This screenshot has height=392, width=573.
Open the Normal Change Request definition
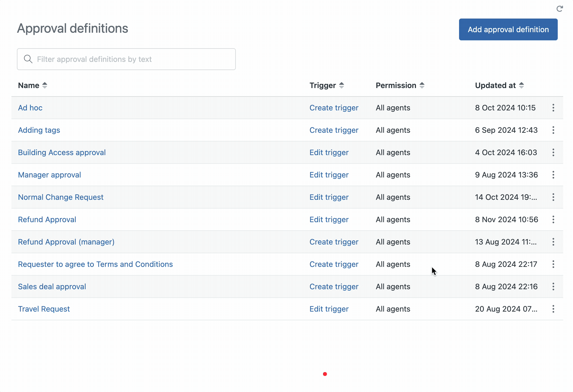(61, 197)
